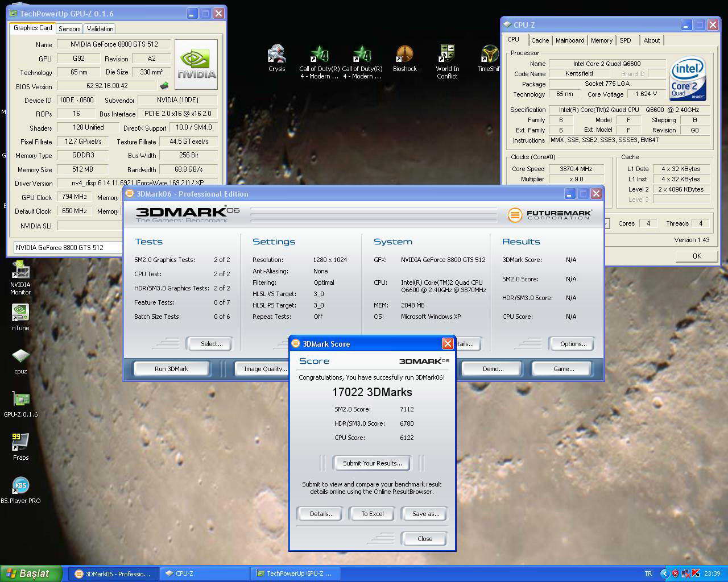Click the SM2.0 Score value 7112

click(x=406, y=409)
